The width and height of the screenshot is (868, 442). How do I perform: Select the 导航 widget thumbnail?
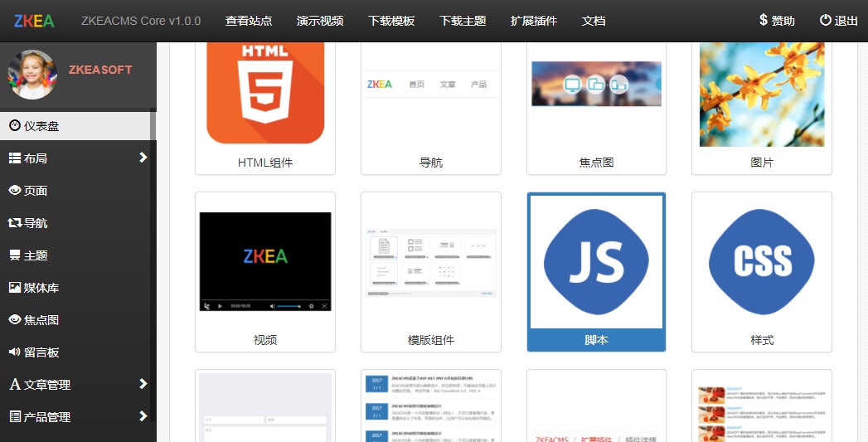(x=430, y=85)
